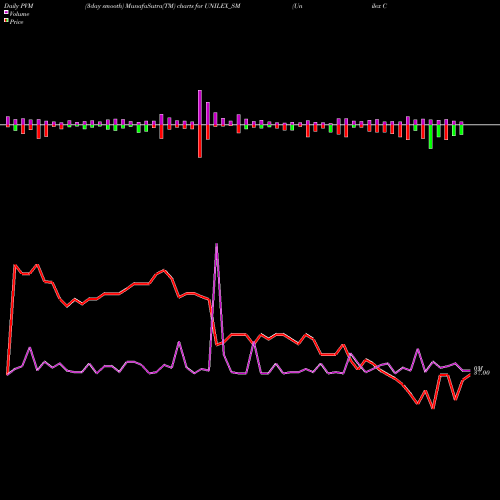Click the purple Volume legend swatch
Screen dimensions: 500x500
click(6, 12)
